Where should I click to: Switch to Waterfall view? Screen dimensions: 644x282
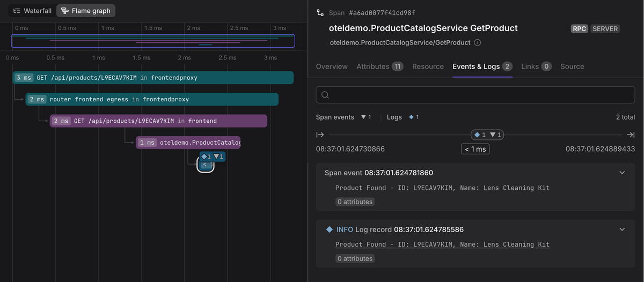(x=31, y=11)
